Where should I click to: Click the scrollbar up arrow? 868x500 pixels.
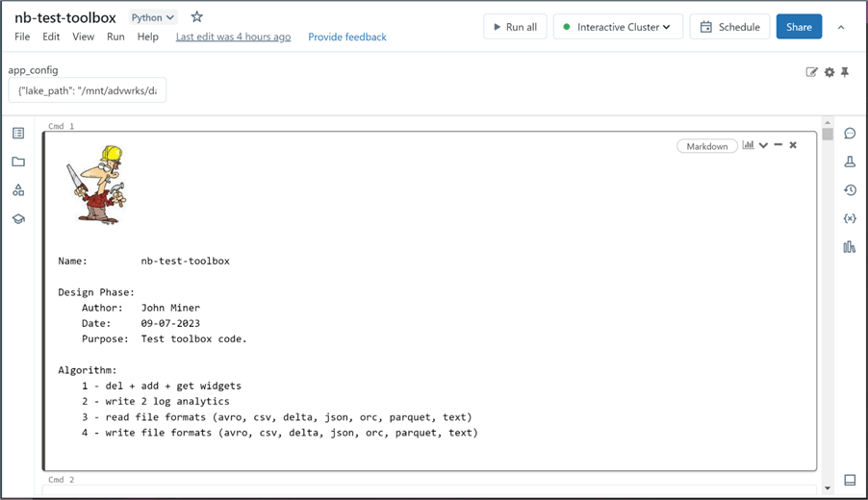coord(828,122)
